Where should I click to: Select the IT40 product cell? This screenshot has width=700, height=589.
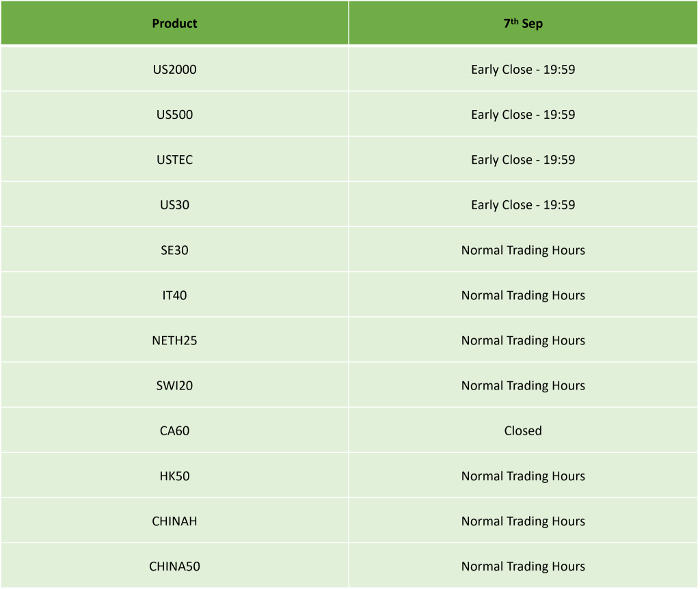174,295
